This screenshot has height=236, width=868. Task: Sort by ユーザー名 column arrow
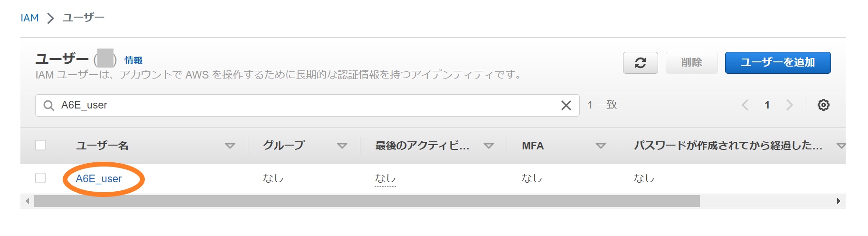click(x=230, y=146)
